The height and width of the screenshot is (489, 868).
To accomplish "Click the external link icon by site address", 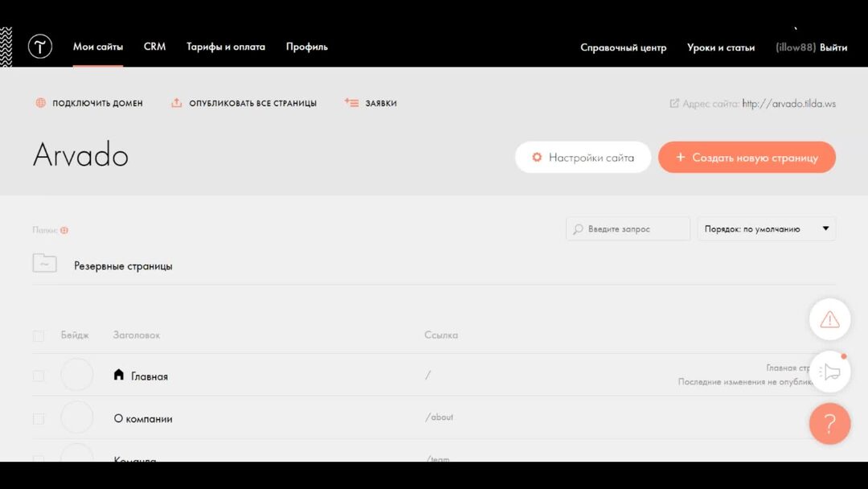I will pyautogui.click(x=674, y=103).
